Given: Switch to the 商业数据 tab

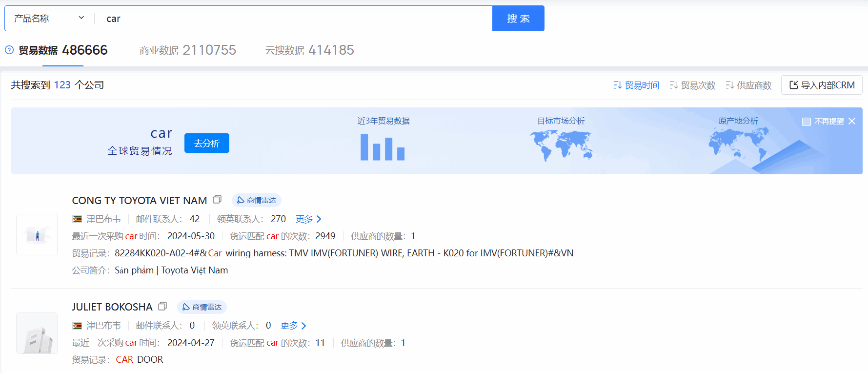Looking at the screenshot, I should [x=187, y=50].
